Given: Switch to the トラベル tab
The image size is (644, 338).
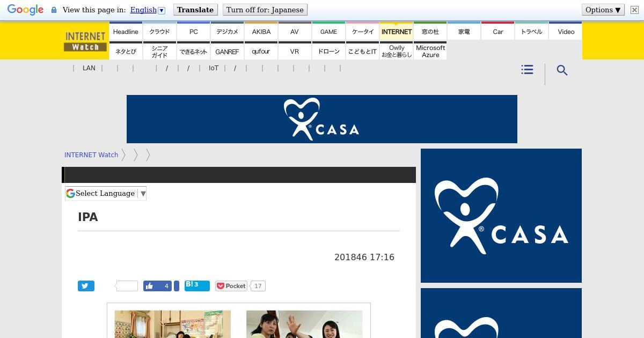Looking at the screenshot, I should 532,31.
